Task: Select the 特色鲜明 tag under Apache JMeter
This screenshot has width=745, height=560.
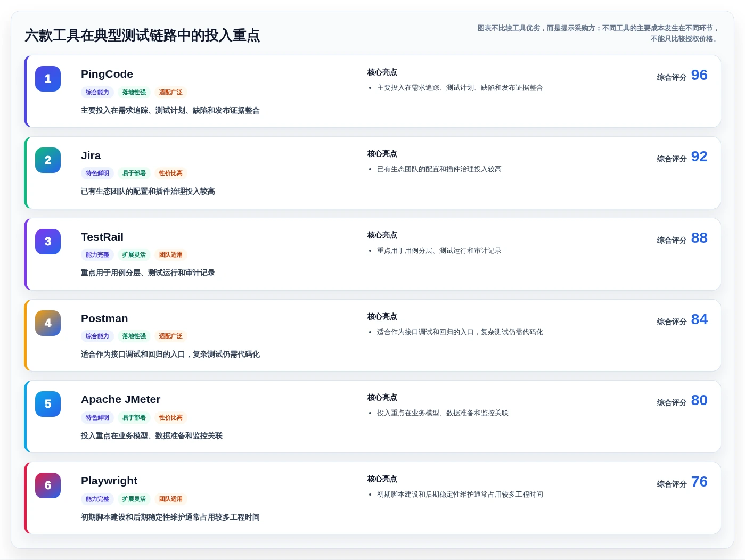Action: pos(97,417)
